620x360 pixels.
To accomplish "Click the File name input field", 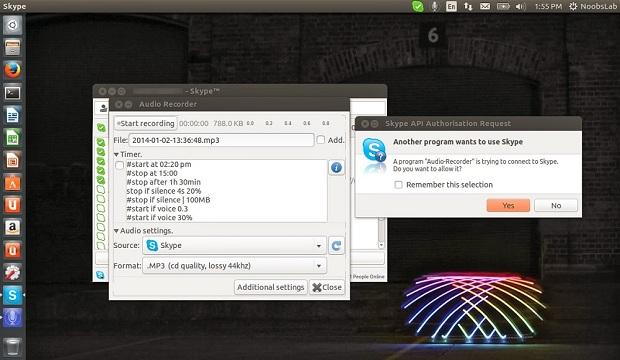I will 221,140.
